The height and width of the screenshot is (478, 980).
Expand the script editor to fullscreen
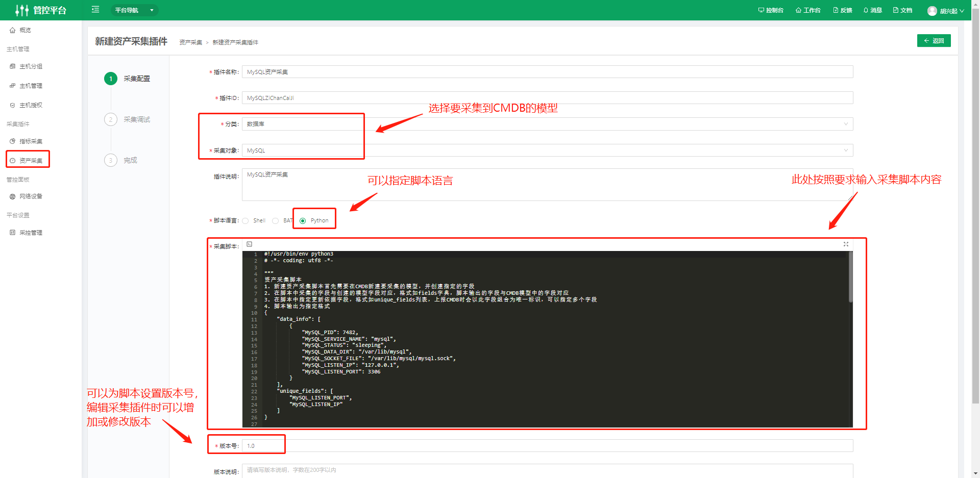(846, 244)
